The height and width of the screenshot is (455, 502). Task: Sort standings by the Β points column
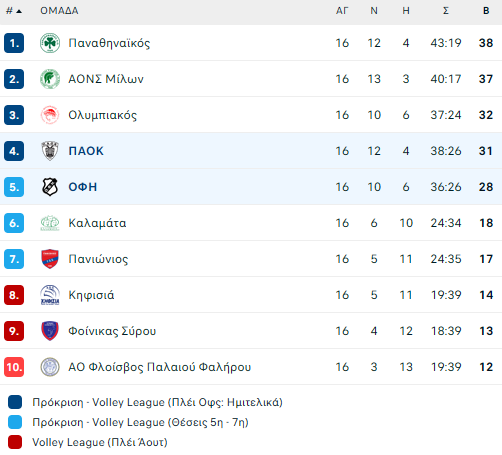coord(486,11)
